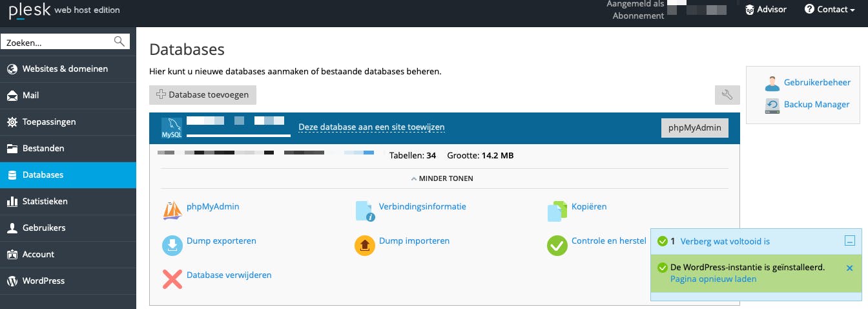Click the Controle en herstel checkmark icon
This screenshot has width=868, height=309.
coord(557,245)
